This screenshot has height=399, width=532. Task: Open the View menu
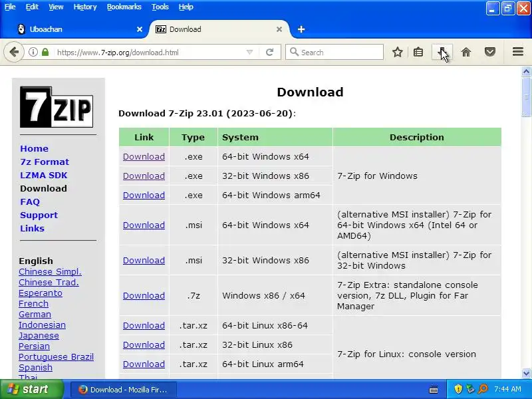56,7
